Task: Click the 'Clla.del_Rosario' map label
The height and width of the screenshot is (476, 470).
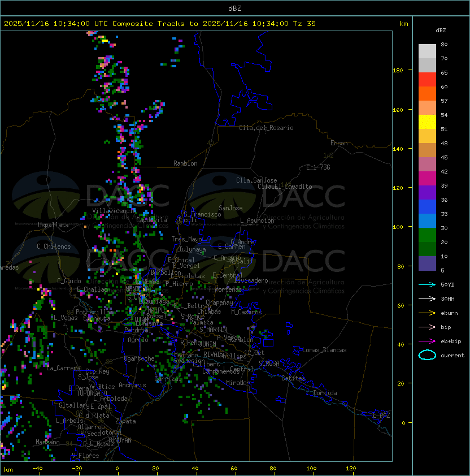Action: tap(266, 128)
